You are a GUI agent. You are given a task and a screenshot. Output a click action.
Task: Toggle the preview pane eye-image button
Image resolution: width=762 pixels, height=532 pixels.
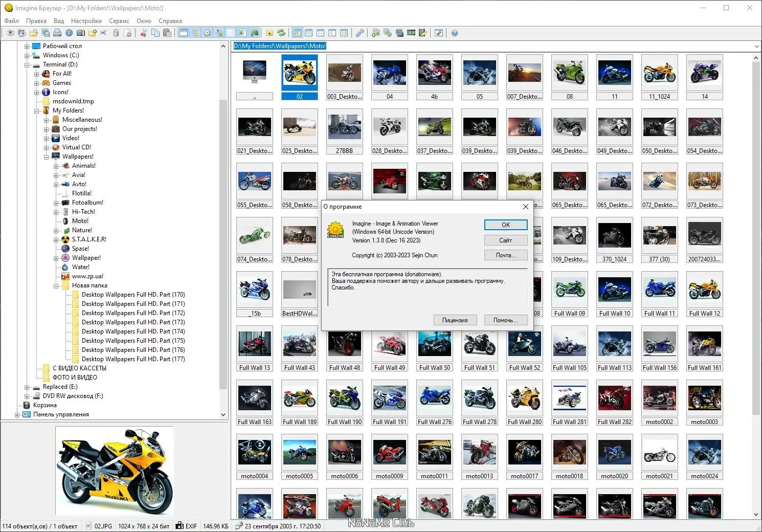point(219,33)
